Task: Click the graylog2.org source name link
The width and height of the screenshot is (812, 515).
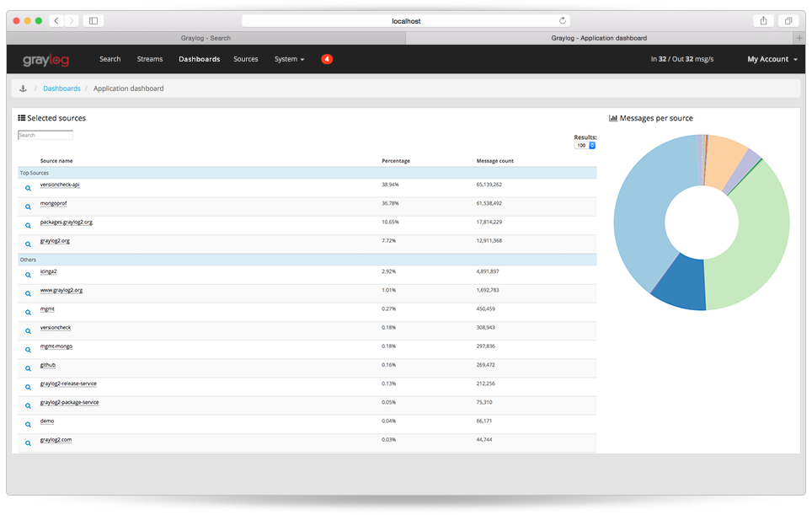Action: pos(55,240)
